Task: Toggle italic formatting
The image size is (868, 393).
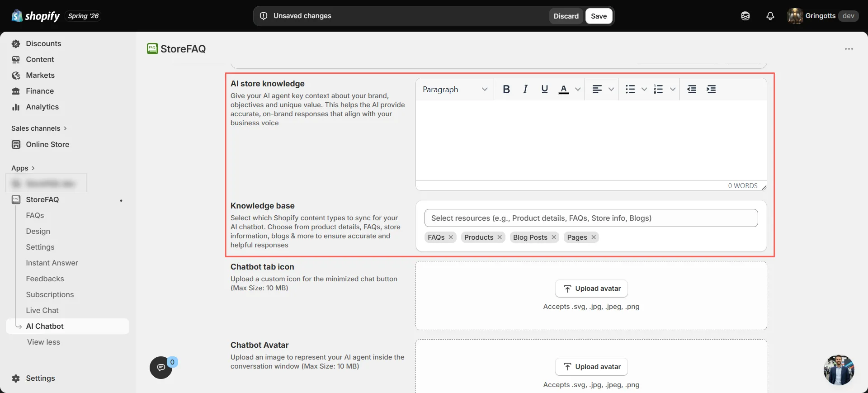Action: pyautogui.click(x=525, y=90)
